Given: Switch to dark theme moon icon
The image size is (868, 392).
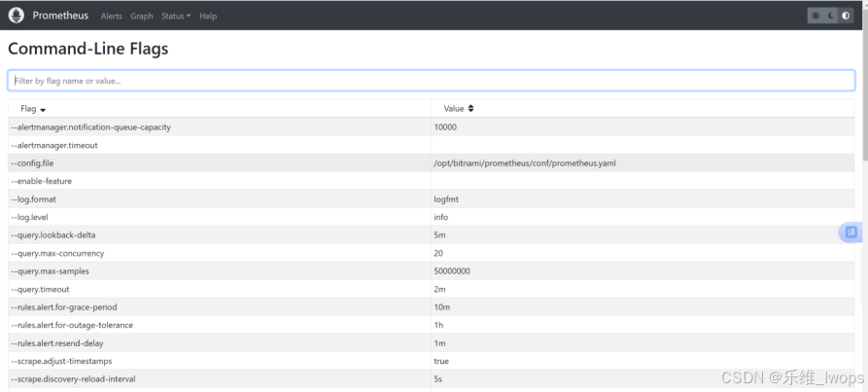Looking at the screenshot, I should click(830, 17).
